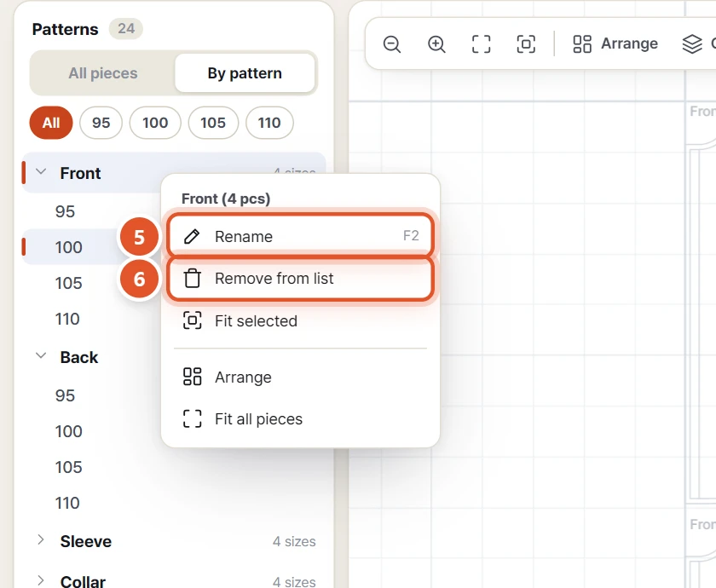
Task: Select the Sleeve pattern row
Action: pyautogui.click(x=174, y=541)
